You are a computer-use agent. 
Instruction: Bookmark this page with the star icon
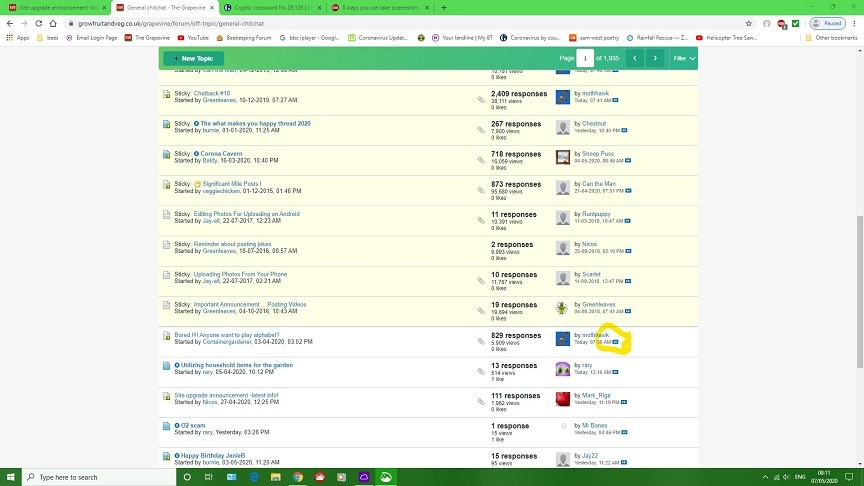click(x=748, y=23)
